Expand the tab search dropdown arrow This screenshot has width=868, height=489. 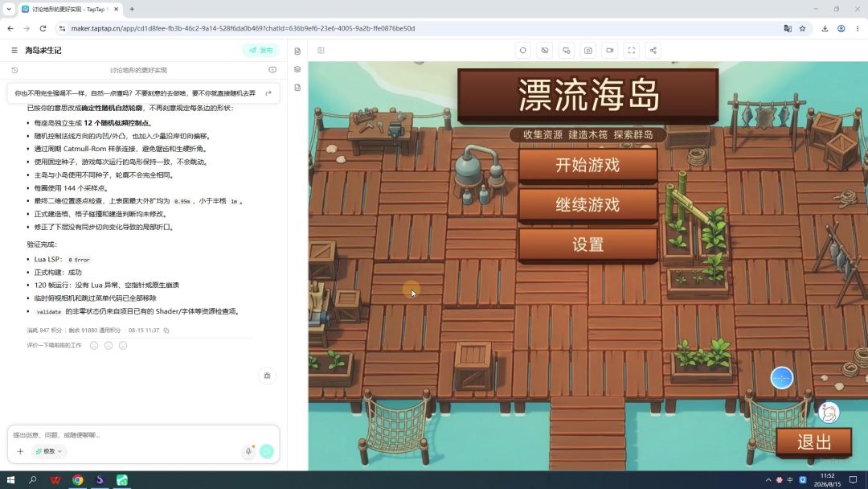[x=9, y=10]
